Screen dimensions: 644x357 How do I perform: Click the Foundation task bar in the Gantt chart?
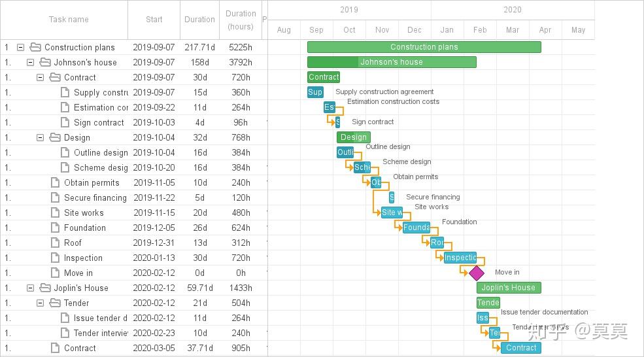click(x=416, y=228)
